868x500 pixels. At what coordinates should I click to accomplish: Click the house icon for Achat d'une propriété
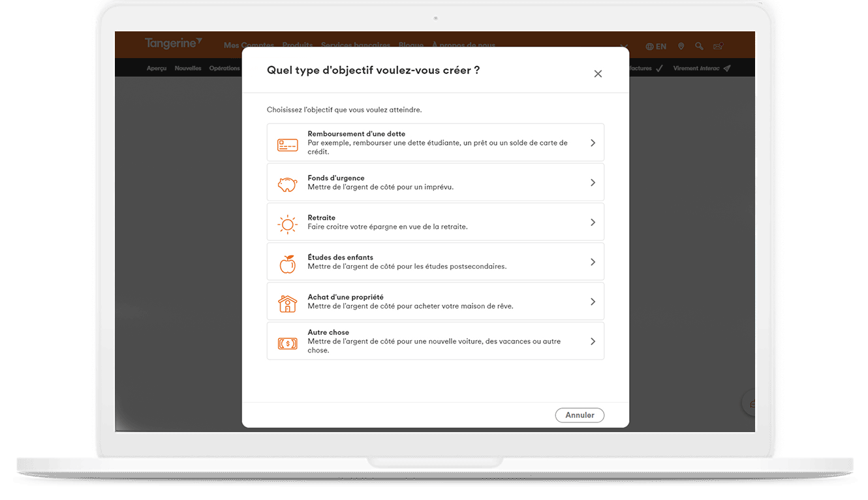click(x=287, y=304)
